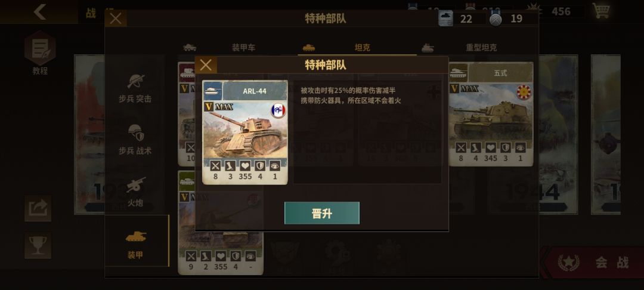Open the 火炮 artillery category

(x=135, y=192)
